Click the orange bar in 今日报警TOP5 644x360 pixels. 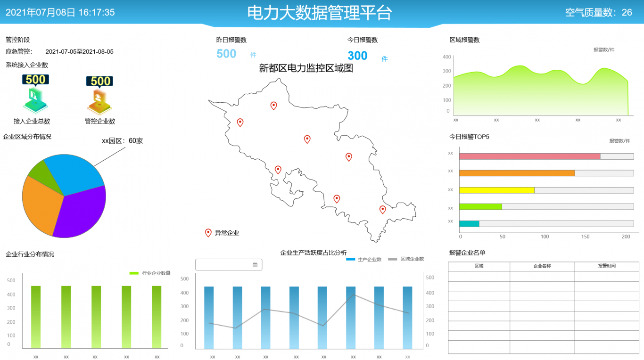517,173
